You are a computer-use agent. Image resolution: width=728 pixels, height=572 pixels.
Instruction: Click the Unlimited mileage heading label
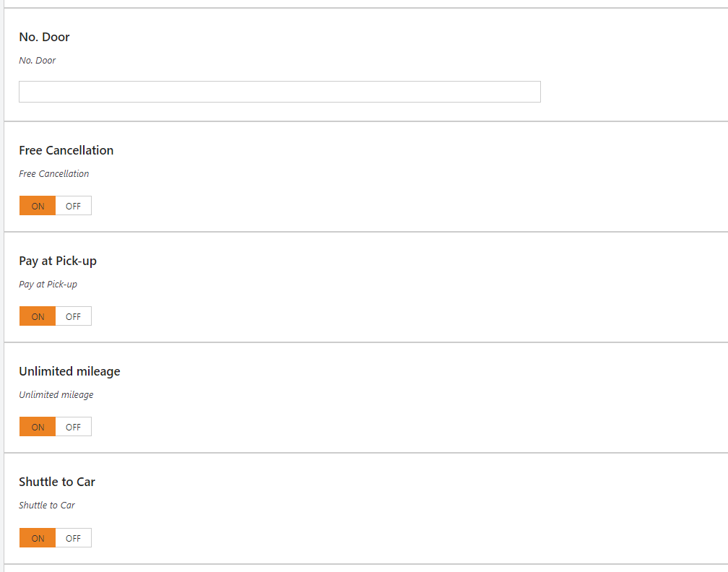pyautogui.click(x=69, y=371)
